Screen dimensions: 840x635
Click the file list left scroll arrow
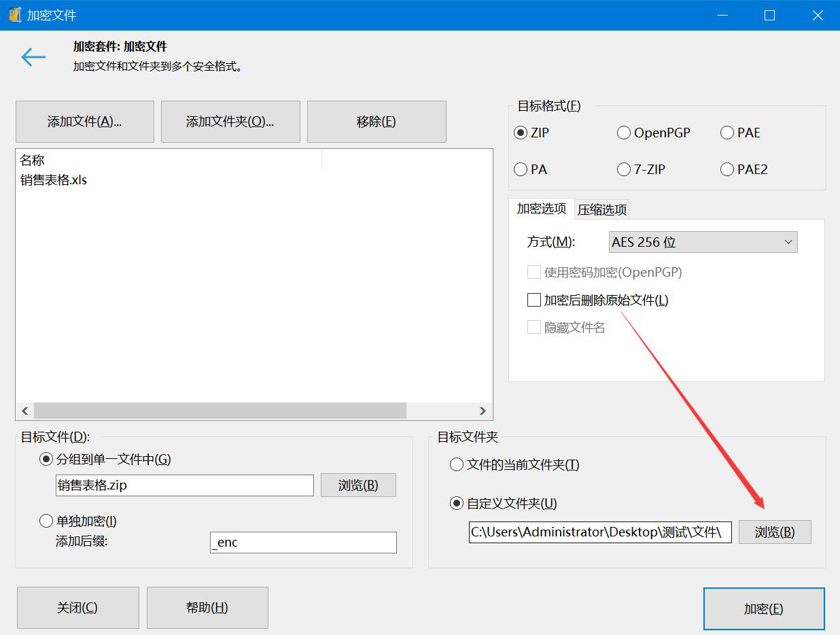point(25,411)
